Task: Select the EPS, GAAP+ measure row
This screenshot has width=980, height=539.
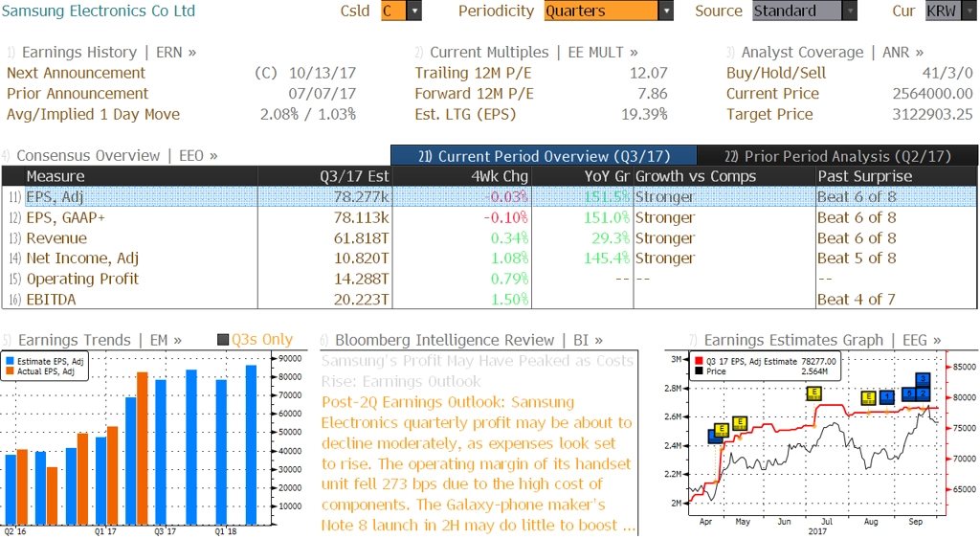Action: tap(489, 217)
